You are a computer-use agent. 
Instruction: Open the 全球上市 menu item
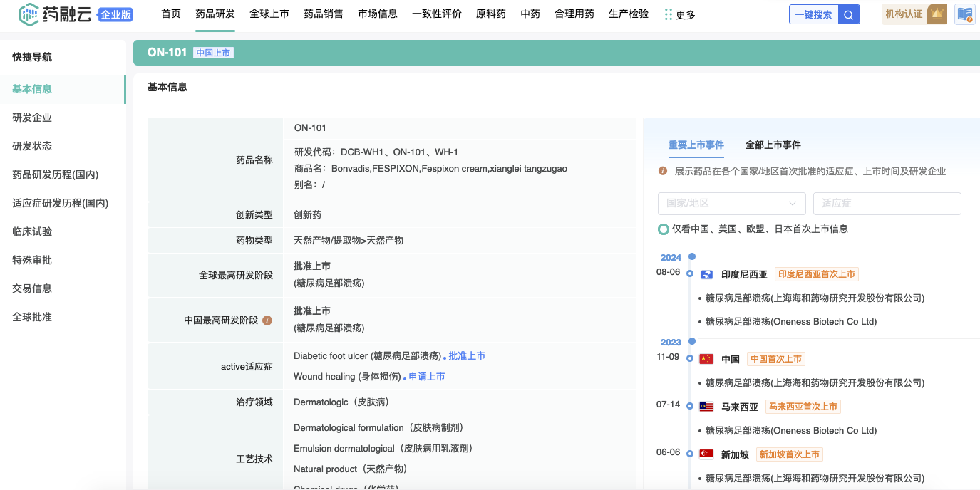tap(269, 14)
